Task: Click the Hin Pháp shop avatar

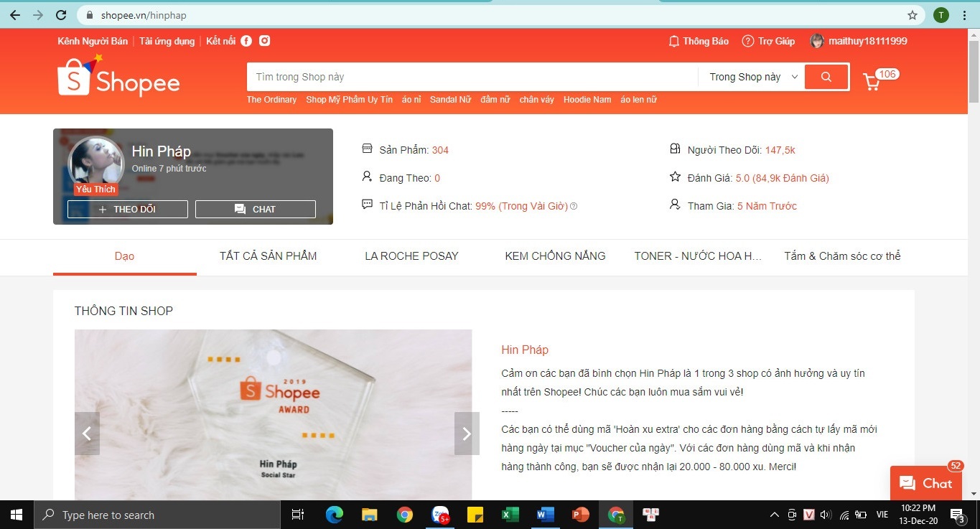Action: 95,164
